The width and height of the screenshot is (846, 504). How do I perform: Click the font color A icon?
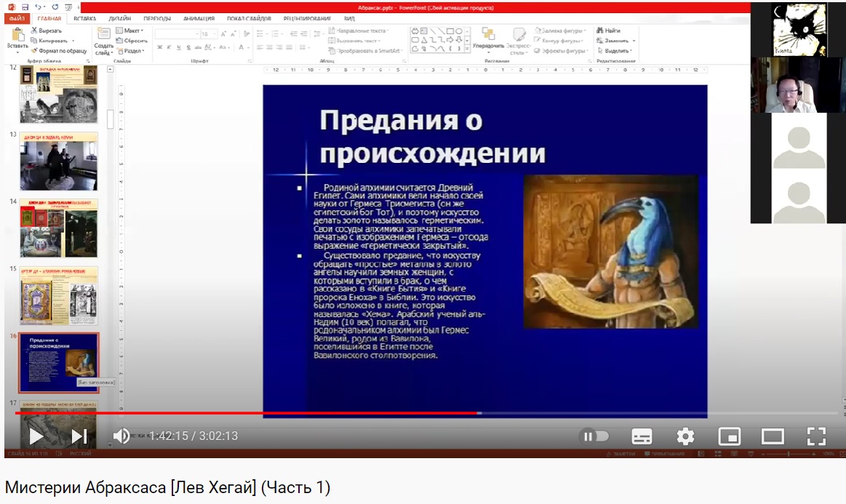242,47
